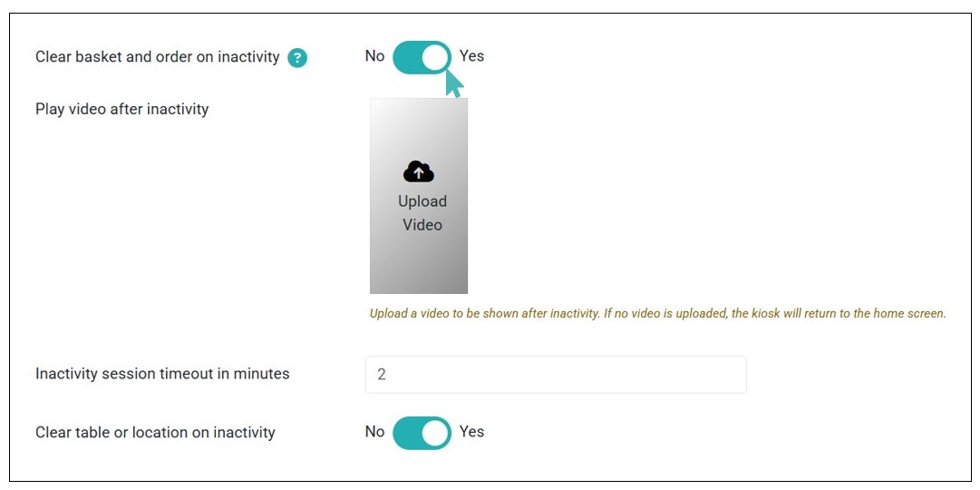Click the Upload Video tile
Viewport: 980px width, 490px height.
coord(419,196)
